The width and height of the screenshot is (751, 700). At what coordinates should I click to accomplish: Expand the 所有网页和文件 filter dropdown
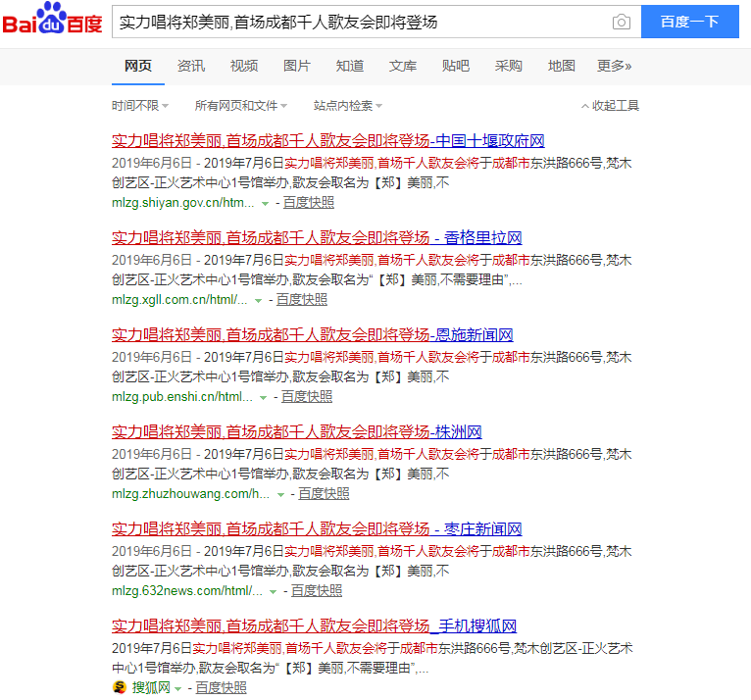[240, 106]
